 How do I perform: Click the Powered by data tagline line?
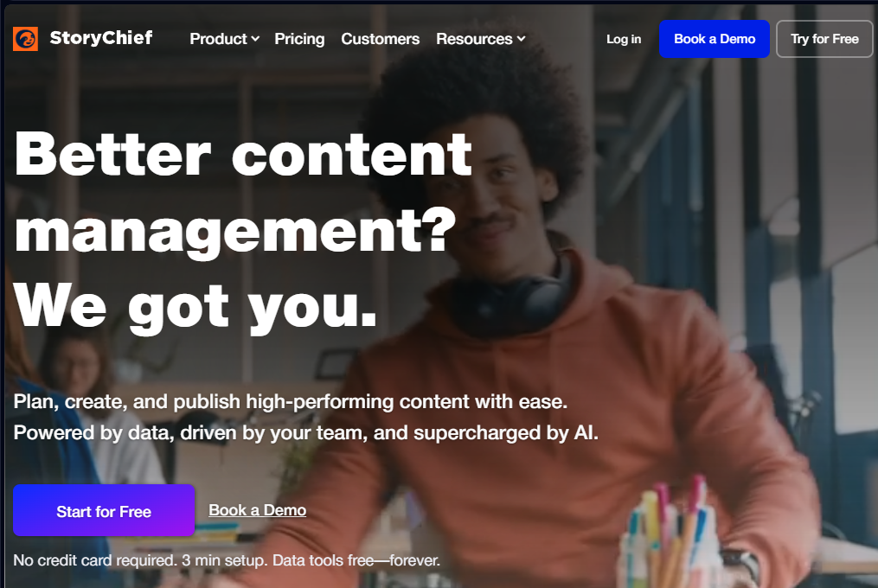(305, 433)
